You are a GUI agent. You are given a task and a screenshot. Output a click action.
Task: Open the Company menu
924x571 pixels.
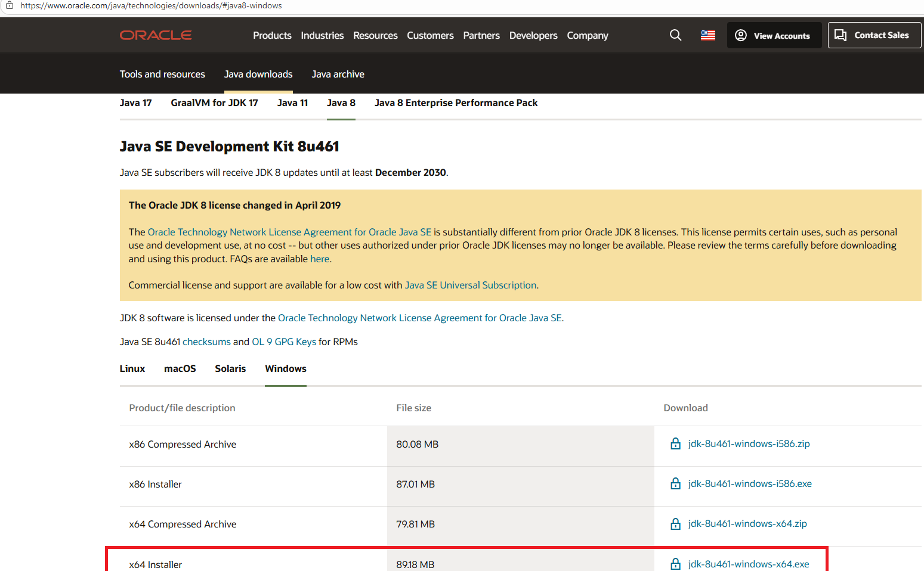tap(588, 35)
